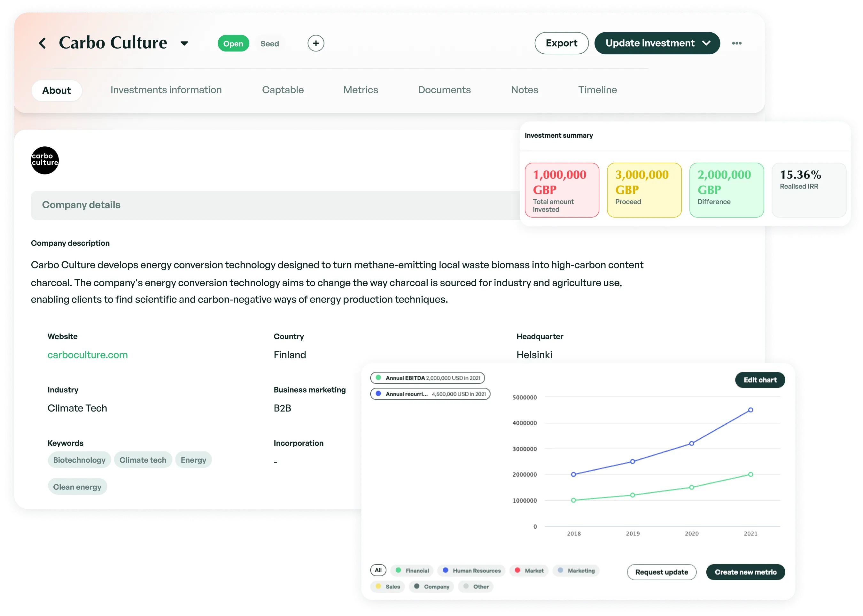Click the Carbo Culture logo
This screenshot has height=616, width=863.
[44, 160]
